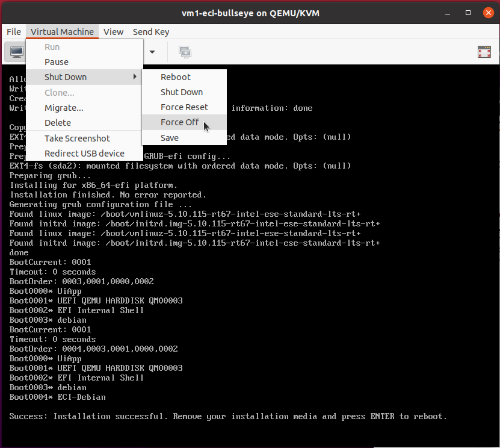500x448 pixels.
Task: Expand the power options dropdown arrow
Action: click(152, 52)
